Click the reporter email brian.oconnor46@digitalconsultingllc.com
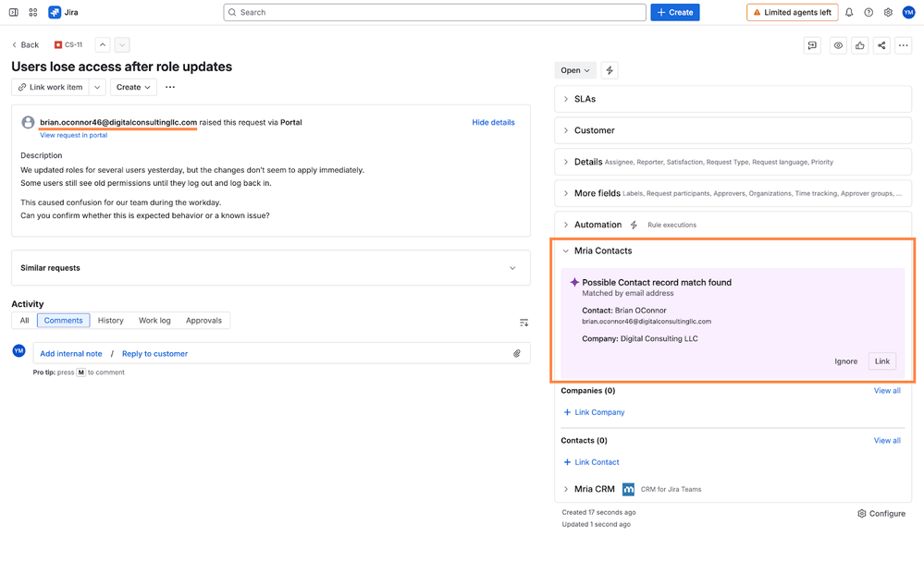Screen dimensions: 924x574 pyautogui.click(x=118, y=122)
